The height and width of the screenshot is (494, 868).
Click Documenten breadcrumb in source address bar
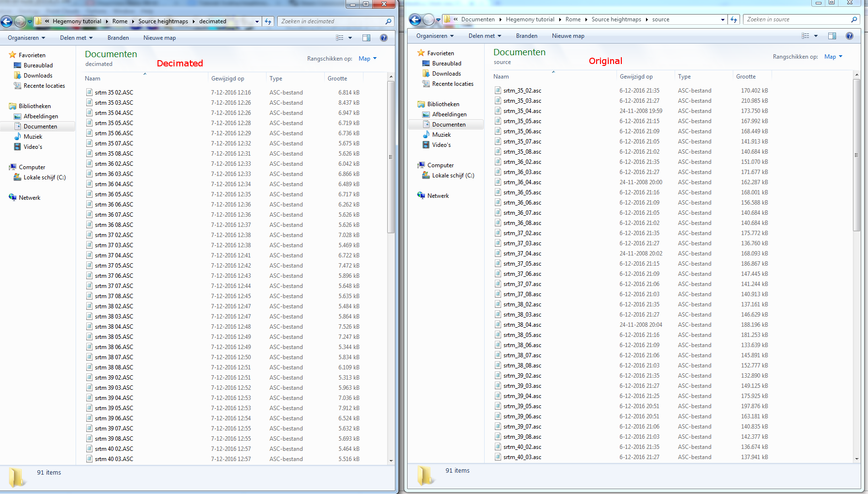[478, 19]
